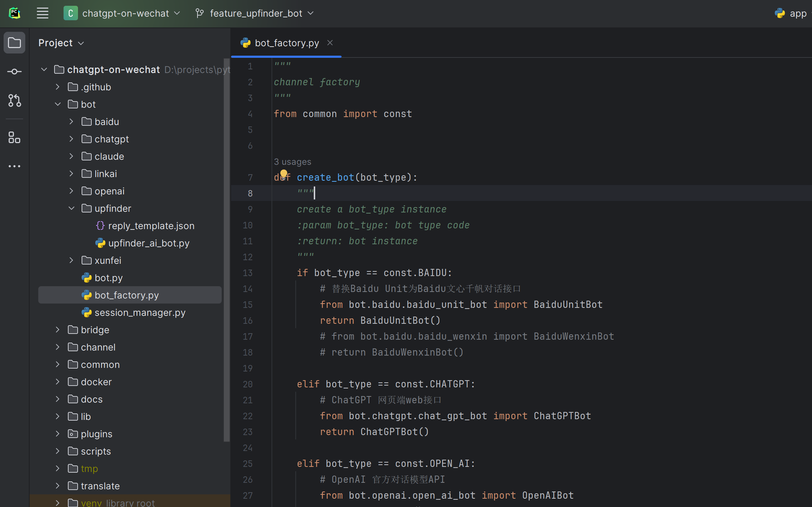Viewport: 812px width, 507px height.
Task: Collapse the chatgpt-on-wechat root folder
Action: [x=44, y=69]
